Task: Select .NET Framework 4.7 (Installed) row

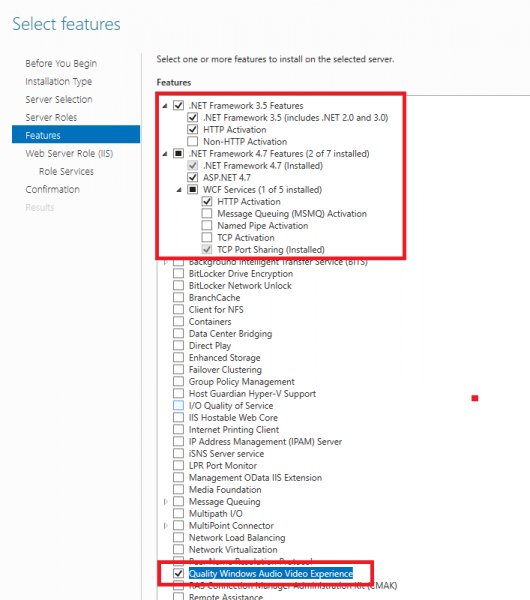Action: (263, 165)
